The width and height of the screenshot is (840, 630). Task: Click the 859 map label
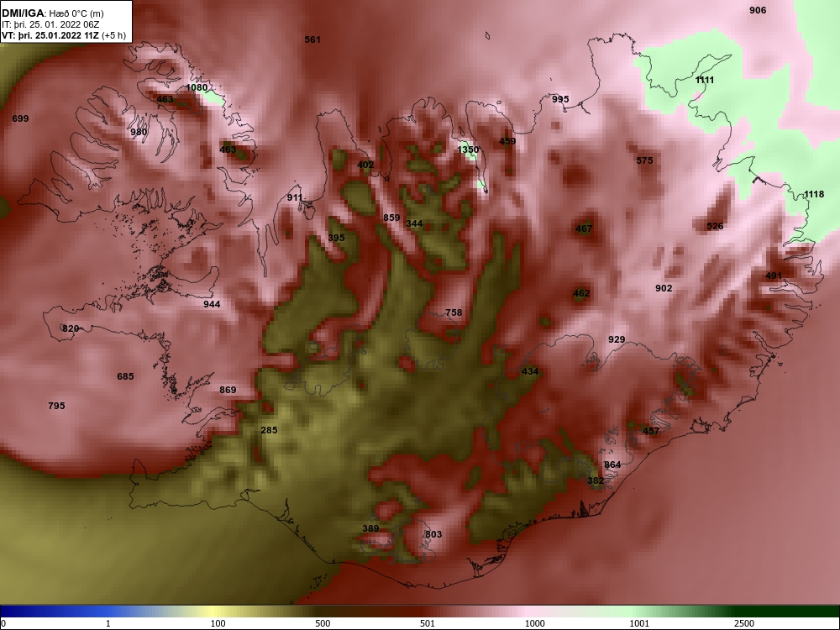(391, 218)
